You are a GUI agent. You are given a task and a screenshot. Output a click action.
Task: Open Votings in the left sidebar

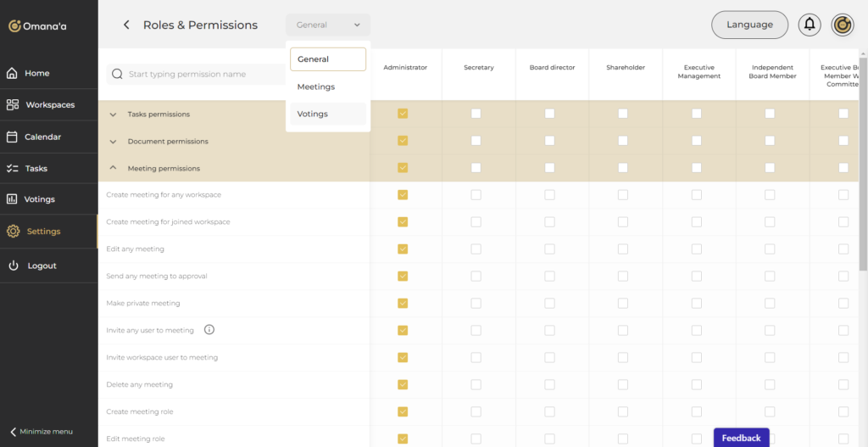tap(39, 199)
